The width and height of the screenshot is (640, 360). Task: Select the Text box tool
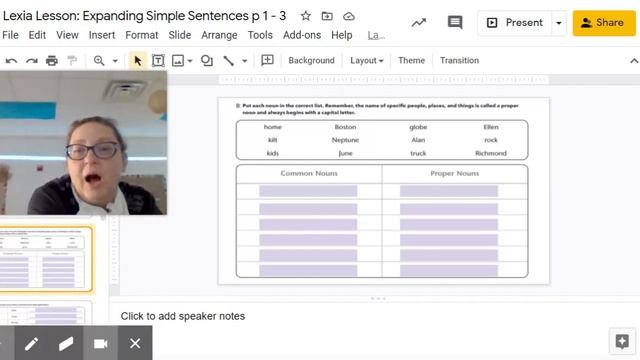click(158, 61)
